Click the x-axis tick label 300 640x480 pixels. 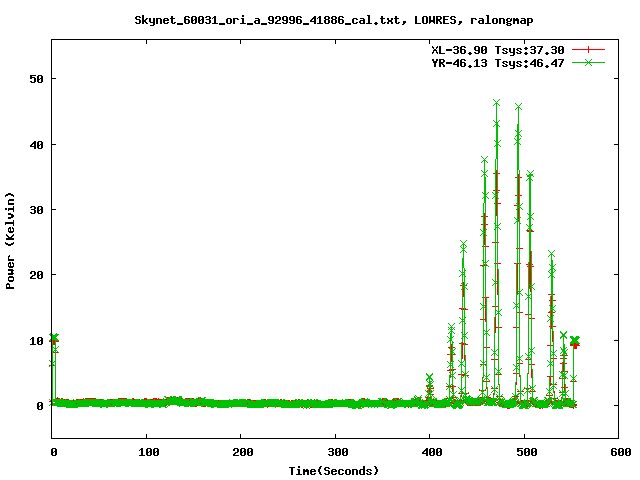338,452
